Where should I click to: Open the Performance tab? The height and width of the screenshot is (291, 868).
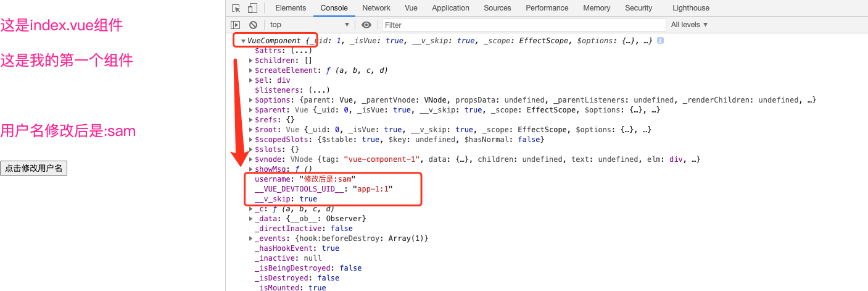coord(547,8)
